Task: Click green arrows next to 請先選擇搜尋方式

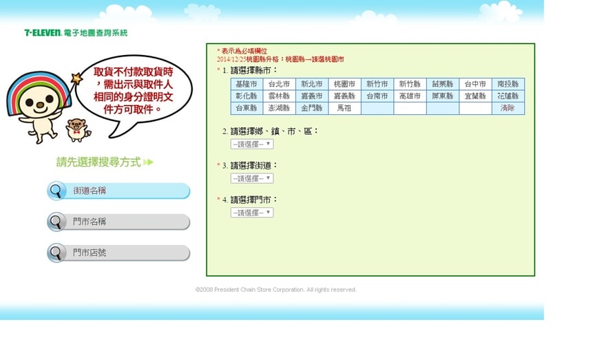Action: click(x=149, y=162)
